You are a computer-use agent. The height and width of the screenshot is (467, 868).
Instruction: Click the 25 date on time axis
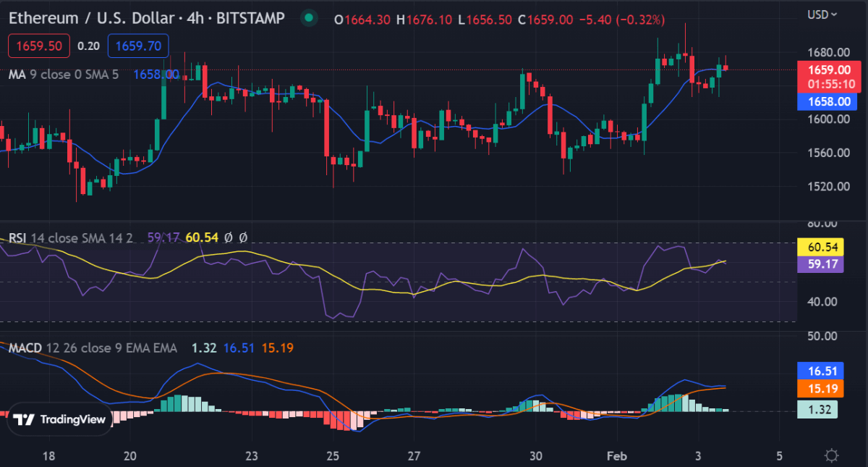(333, 456)
